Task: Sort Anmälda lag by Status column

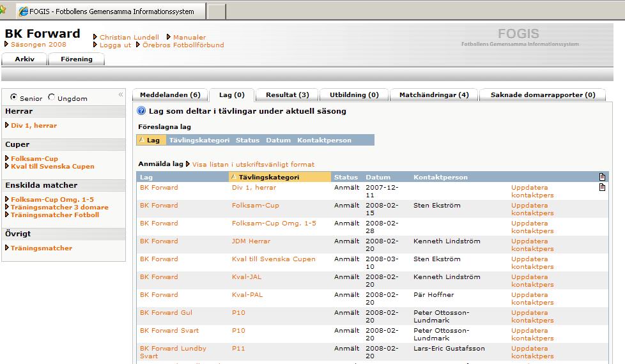Action: click(x=346, y=178)
